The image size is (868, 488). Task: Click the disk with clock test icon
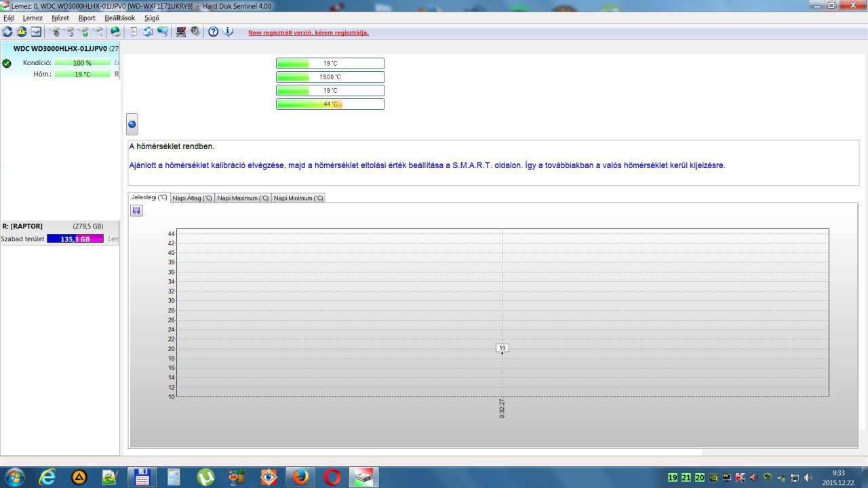68,32
